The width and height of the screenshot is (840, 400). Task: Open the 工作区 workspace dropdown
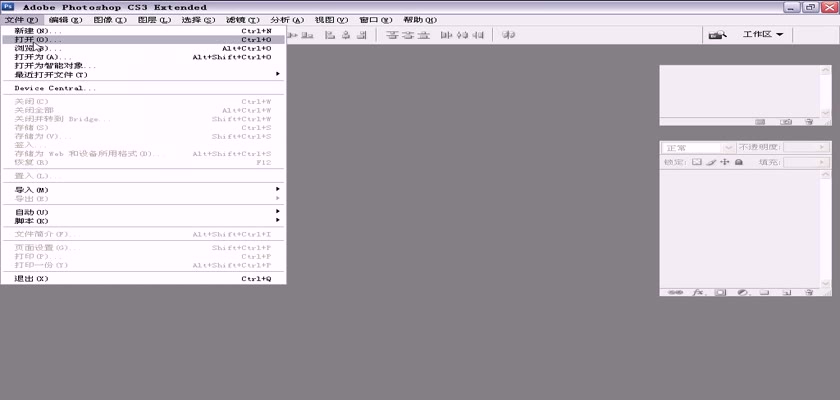(x=763, y=34)
